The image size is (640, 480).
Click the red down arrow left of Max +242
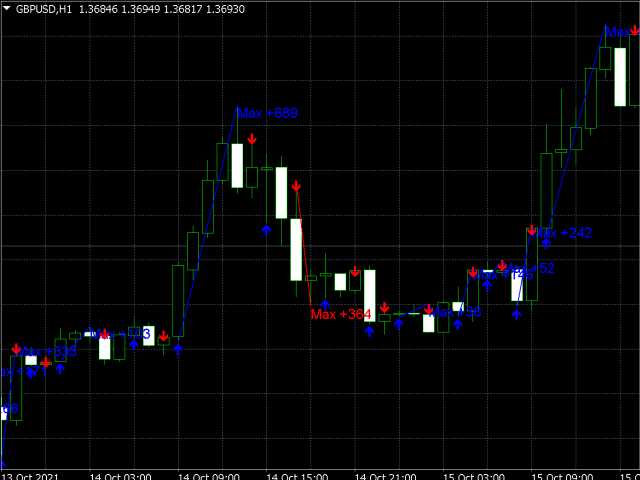531,230
